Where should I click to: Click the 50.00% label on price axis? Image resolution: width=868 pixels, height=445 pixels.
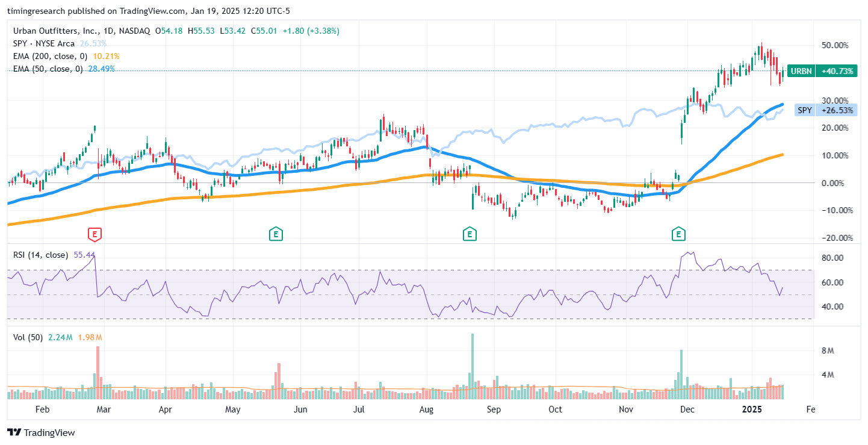point(836,45)
